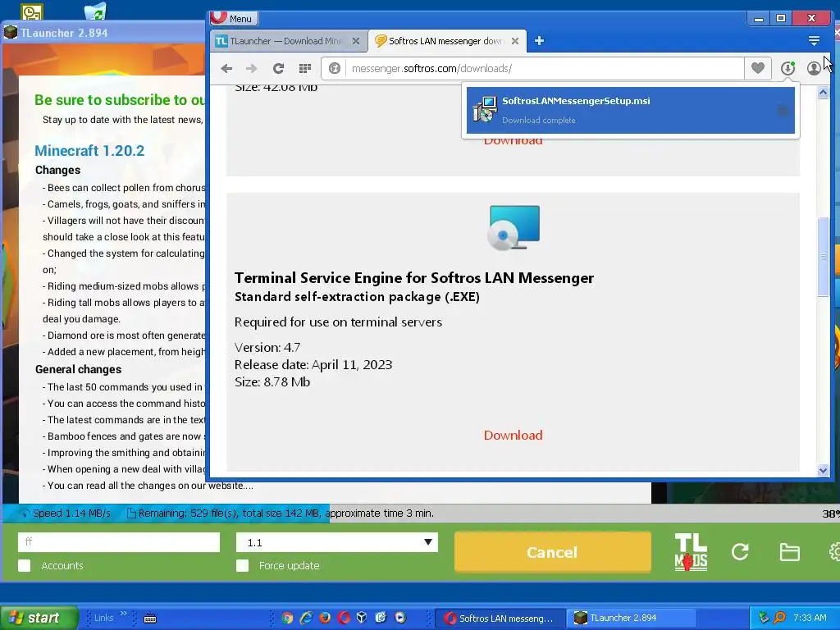The image size is (840, 630).
Task: Click the scrollbar up arrow in browser
Action: click(823, 93)
